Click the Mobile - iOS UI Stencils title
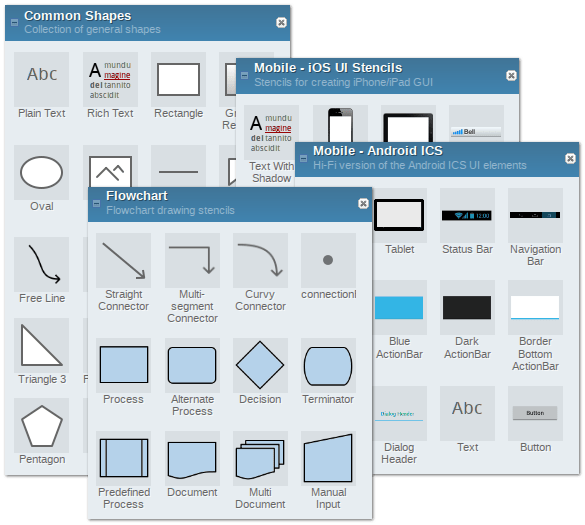 [328, 68]
